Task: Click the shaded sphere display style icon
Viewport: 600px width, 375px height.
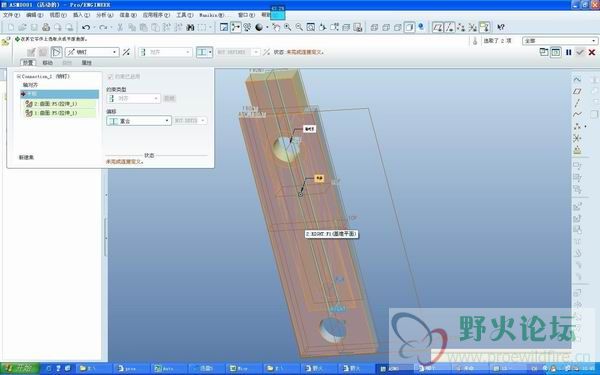Action: point(259,27)
